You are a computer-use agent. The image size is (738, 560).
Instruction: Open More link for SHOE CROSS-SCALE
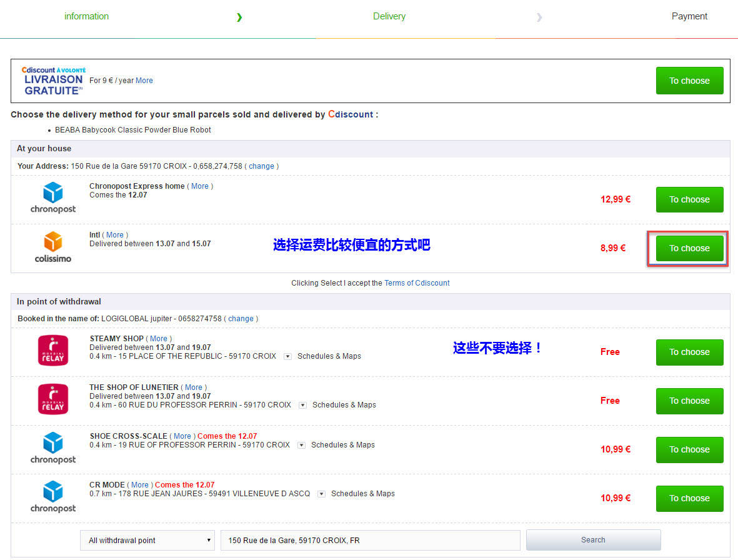coord(182,436)
